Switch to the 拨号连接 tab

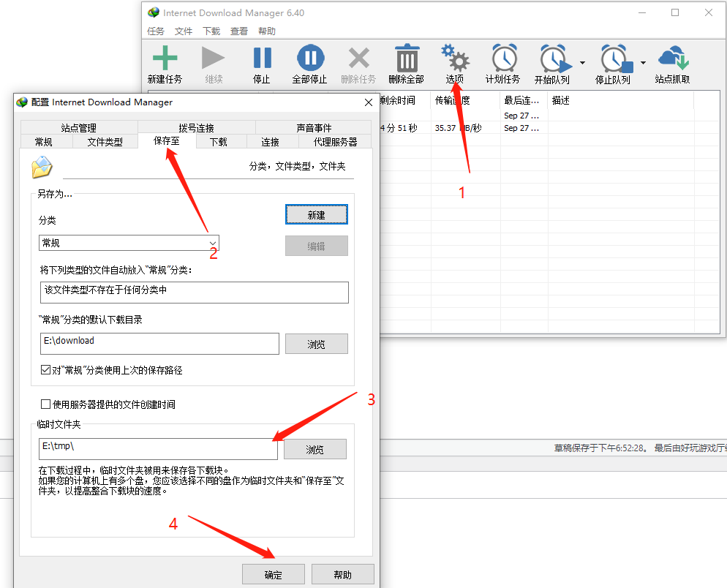(x=197, y=127)
